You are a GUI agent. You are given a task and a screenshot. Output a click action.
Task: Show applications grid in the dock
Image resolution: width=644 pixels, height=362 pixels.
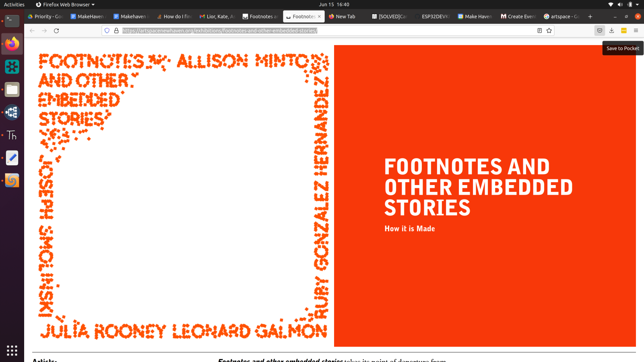pos(12,350)
